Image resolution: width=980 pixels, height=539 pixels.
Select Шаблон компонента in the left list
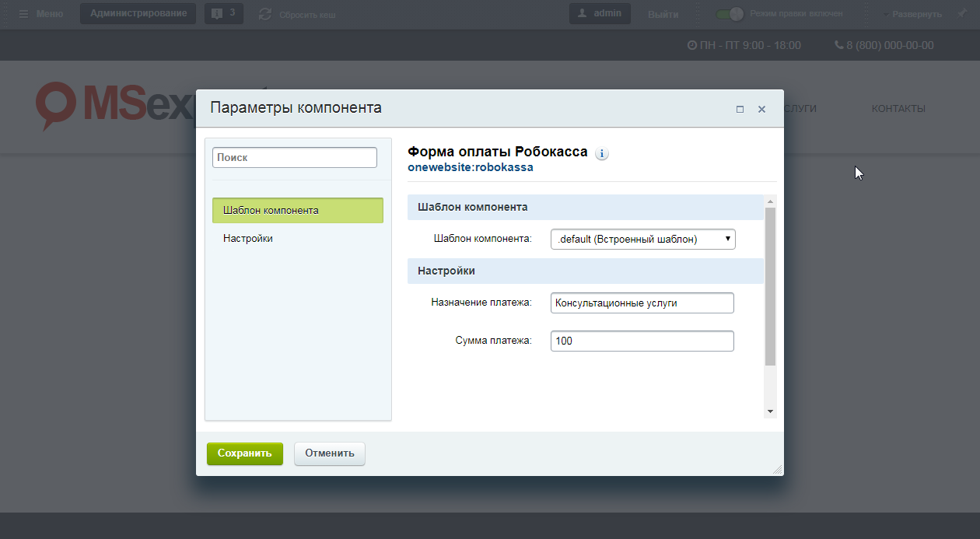pos(297,211)
